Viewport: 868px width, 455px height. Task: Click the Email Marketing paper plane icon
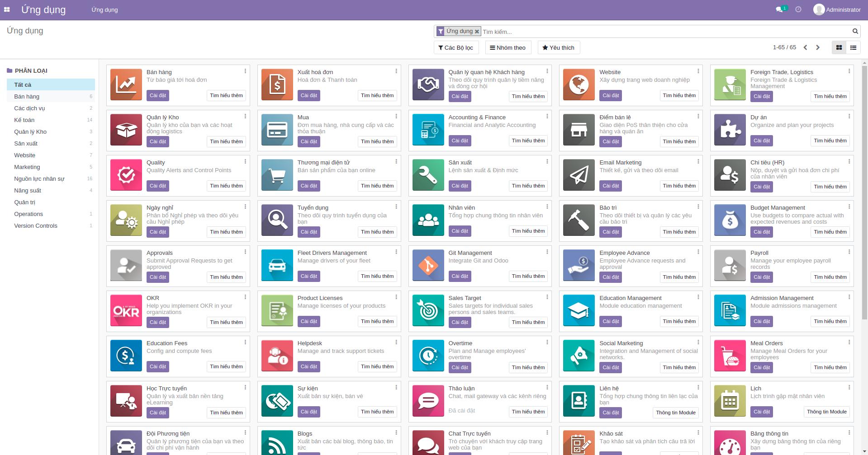pyautogui.click(x=579, y=175)
